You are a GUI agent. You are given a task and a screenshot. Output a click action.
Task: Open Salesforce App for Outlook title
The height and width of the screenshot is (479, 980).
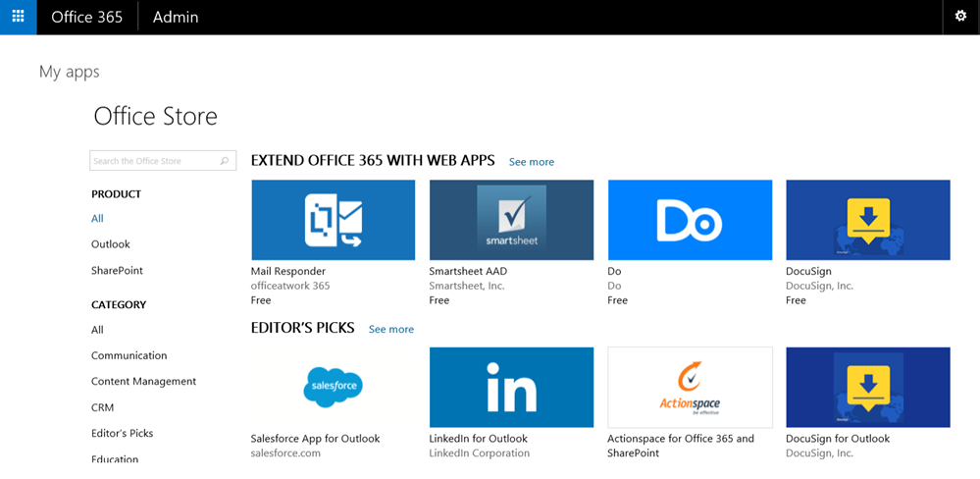pyautogui.click(x=315, y=439)
